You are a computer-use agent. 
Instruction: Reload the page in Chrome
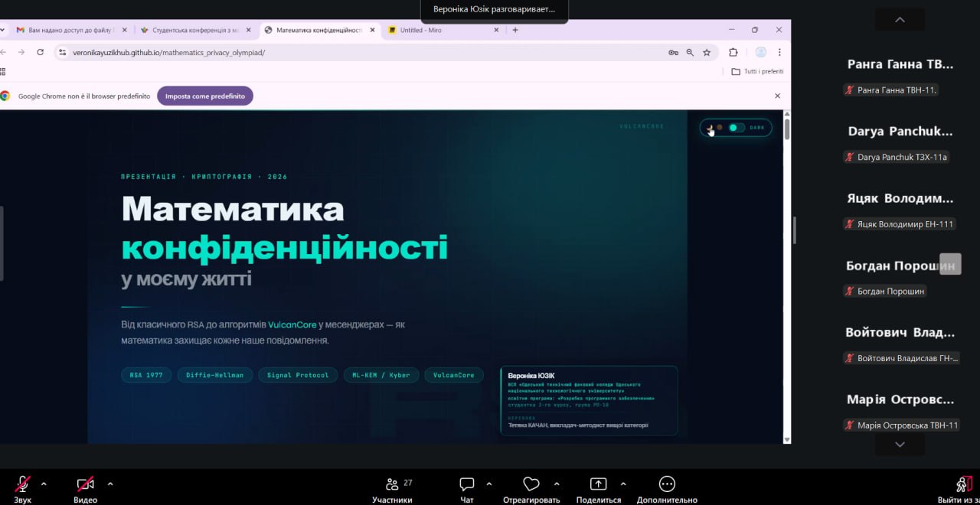pos(41,53)
